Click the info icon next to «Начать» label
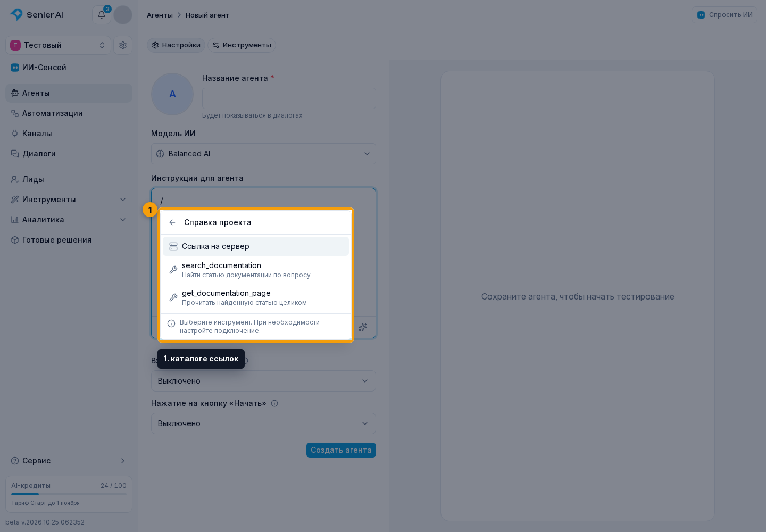 coord(274,403)
